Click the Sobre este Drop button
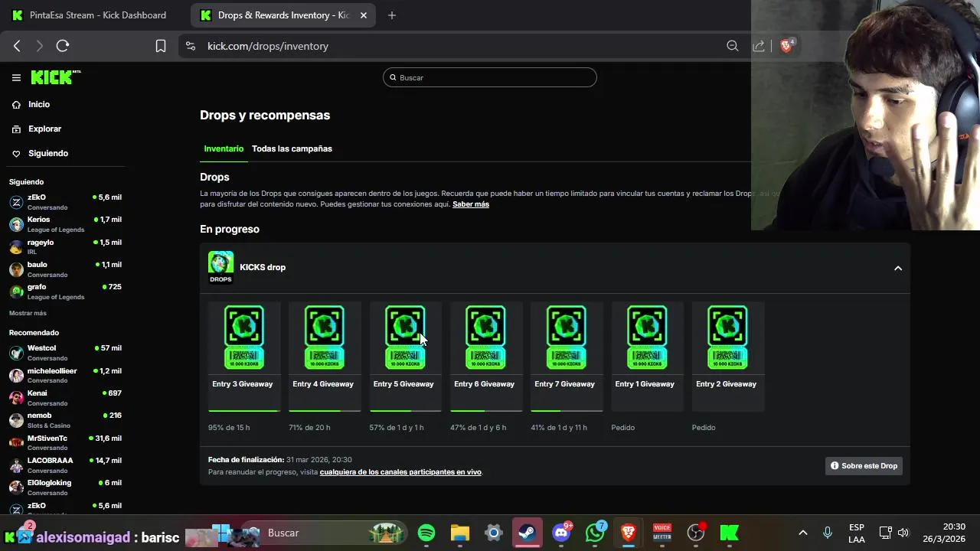980x551 pixels. coord(864,465)
